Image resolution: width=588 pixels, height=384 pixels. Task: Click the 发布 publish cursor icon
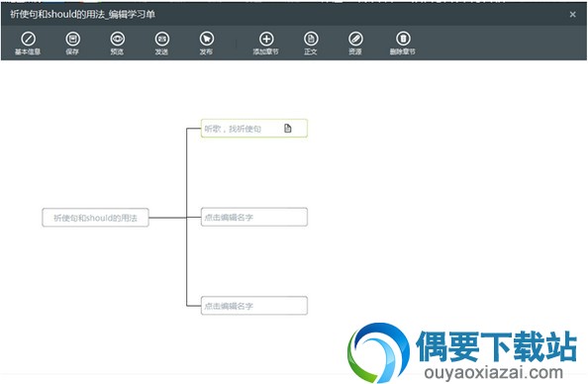click(x=207, y=39)
